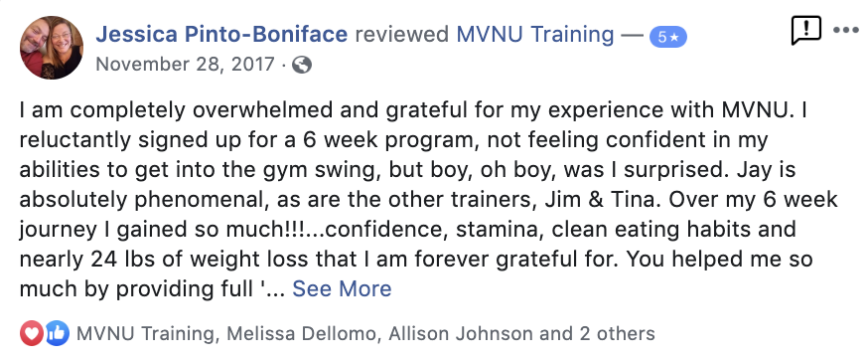Expand the review with See More

[x=342, y=289]
